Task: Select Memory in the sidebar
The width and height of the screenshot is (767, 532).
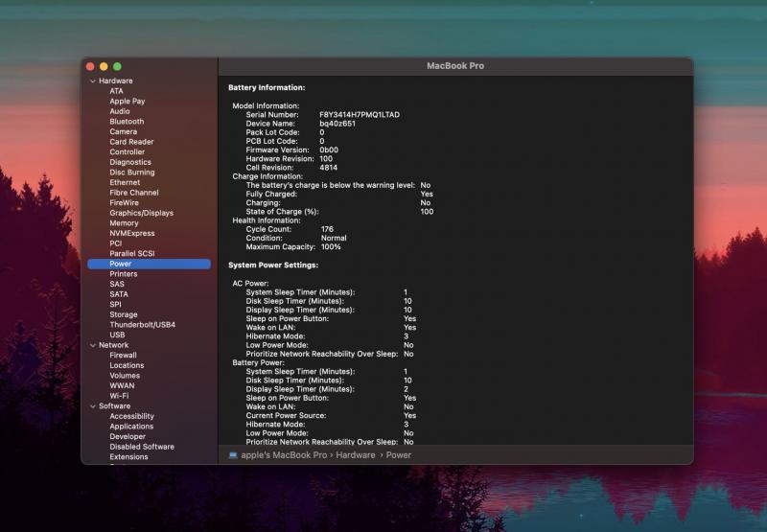Action: [x=124, y=223]
